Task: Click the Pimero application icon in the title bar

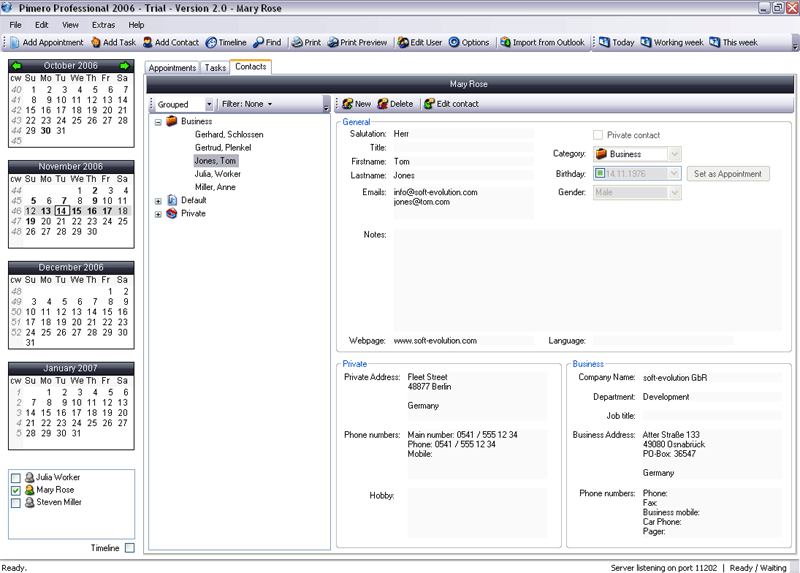Action: click(7, 8)
